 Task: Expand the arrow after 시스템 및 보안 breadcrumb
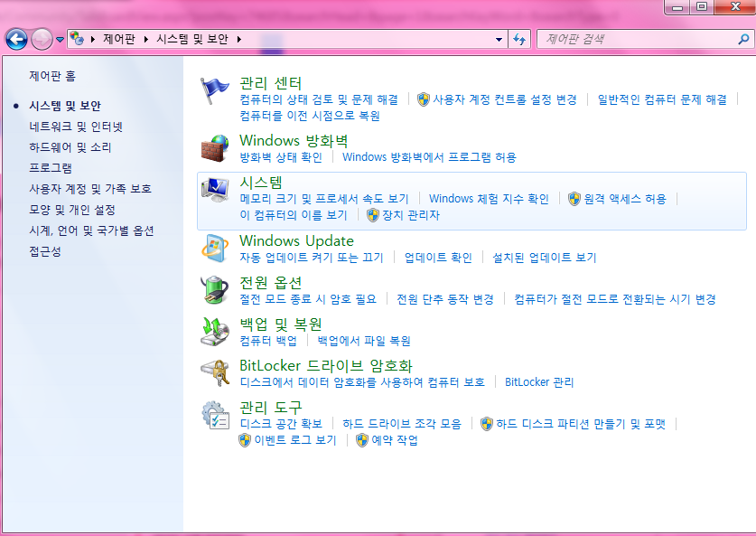click(239, 39)
